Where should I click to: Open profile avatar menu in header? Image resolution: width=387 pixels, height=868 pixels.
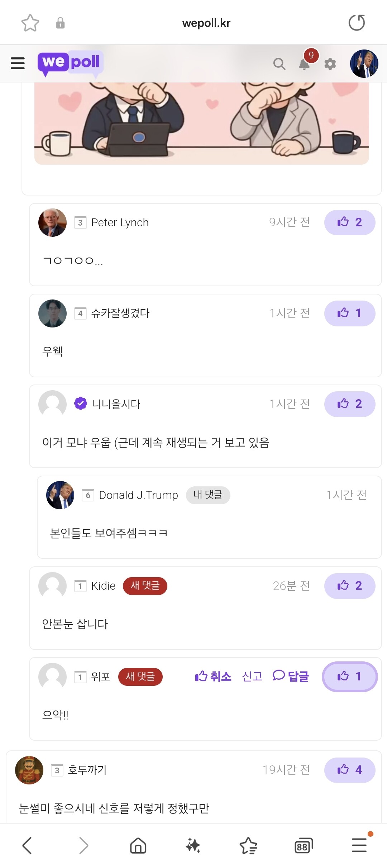coord(364,63)
